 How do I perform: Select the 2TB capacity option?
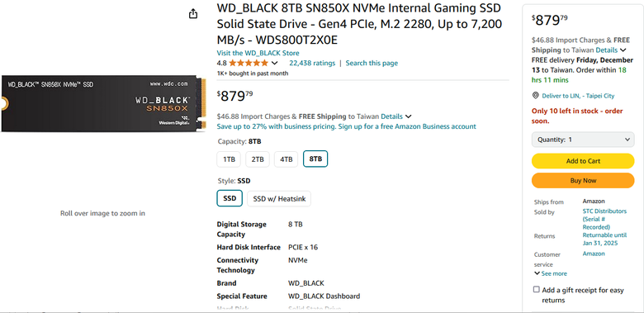coord(258,159)
